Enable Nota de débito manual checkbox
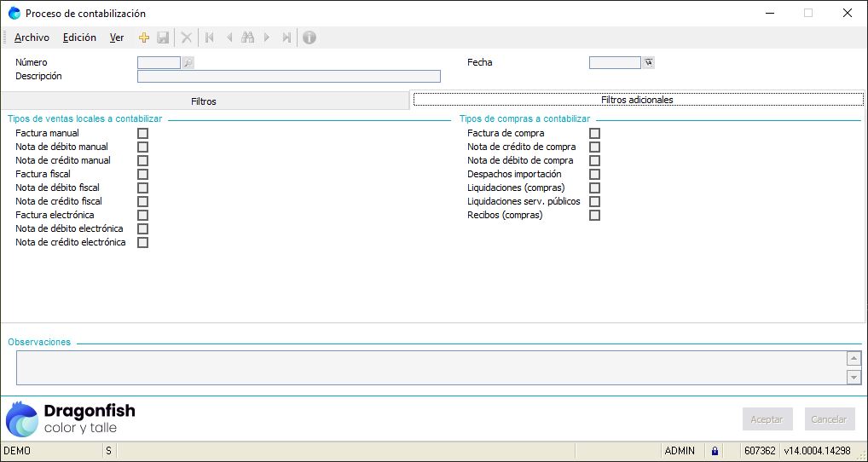This screenshot has height=462, width=868. tap(143, 147)
